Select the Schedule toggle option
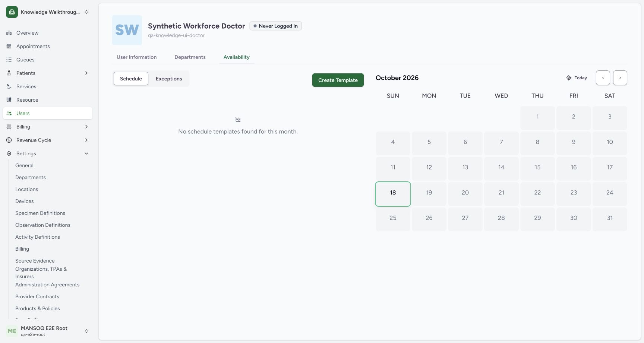644x343 pixels. [x=131, y=79]
